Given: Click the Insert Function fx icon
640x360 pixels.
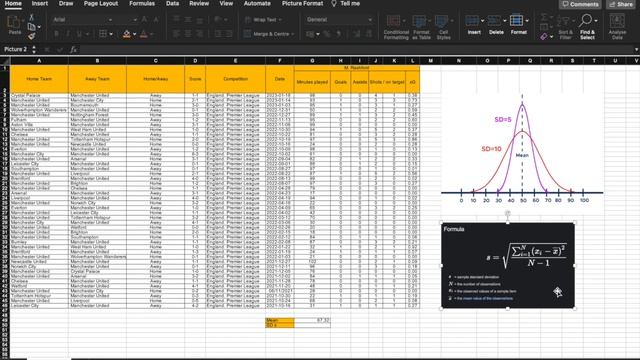Looking at the screenshot, I should 73,49.
